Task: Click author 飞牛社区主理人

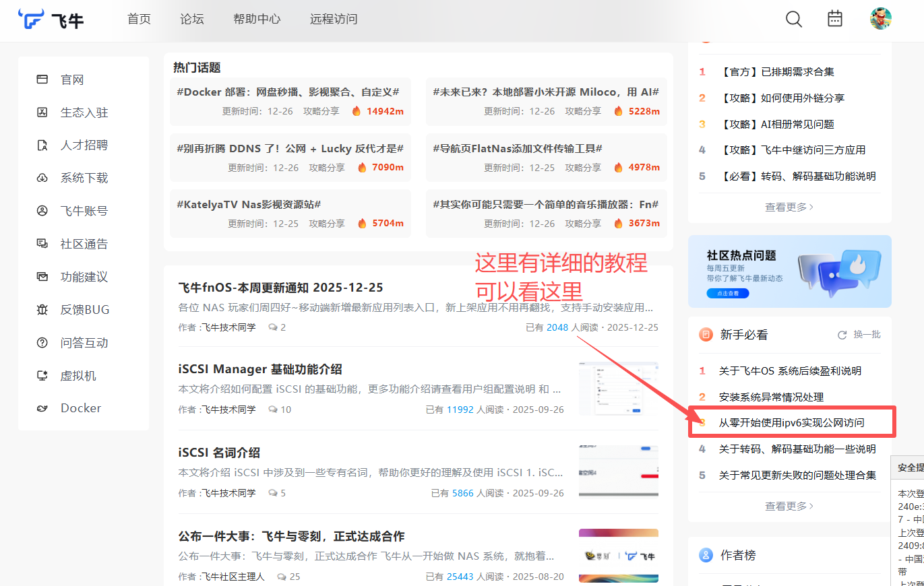Action: click(233, 577)
